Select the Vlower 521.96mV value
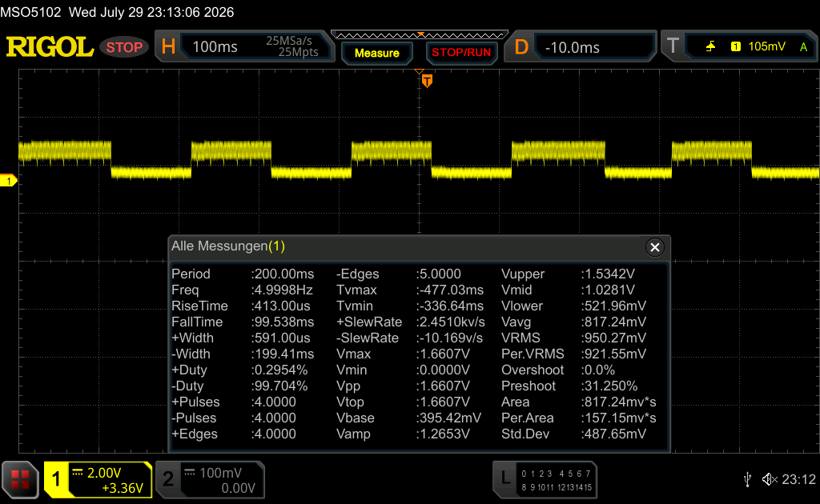 [x=613, y=306]
